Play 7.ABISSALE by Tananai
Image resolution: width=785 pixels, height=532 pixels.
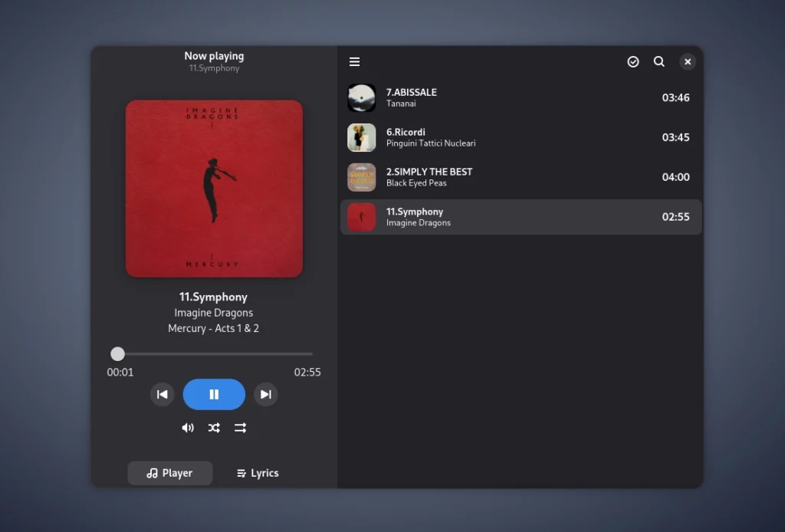click(521, 97)
